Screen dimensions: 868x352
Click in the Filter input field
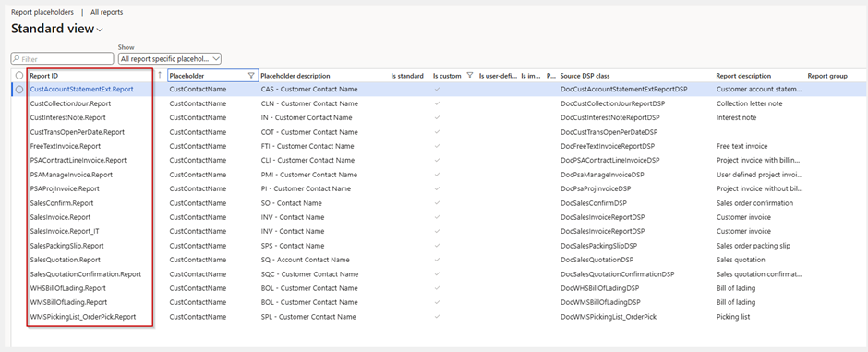(x=62, y=59)
